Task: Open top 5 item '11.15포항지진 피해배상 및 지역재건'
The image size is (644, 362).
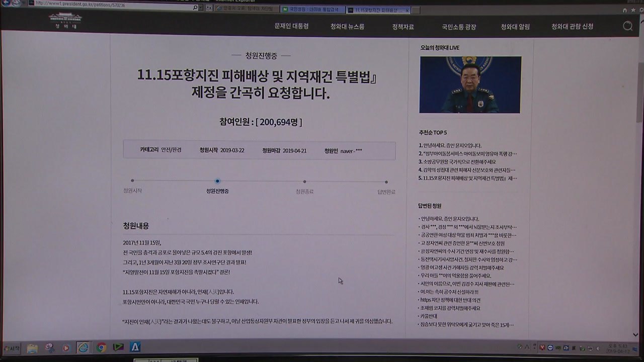Action: (467, 178)
